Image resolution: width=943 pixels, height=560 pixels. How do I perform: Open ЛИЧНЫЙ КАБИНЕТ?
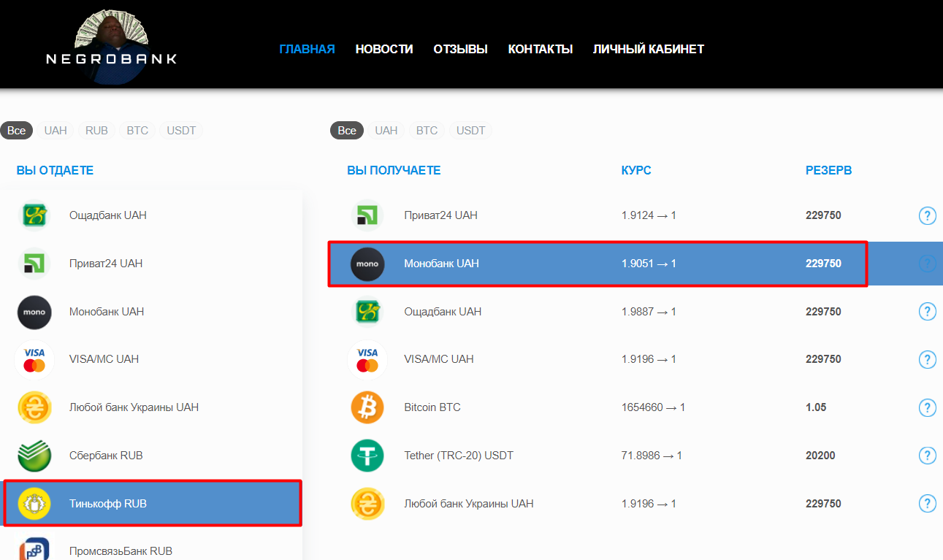click(649, 49)
